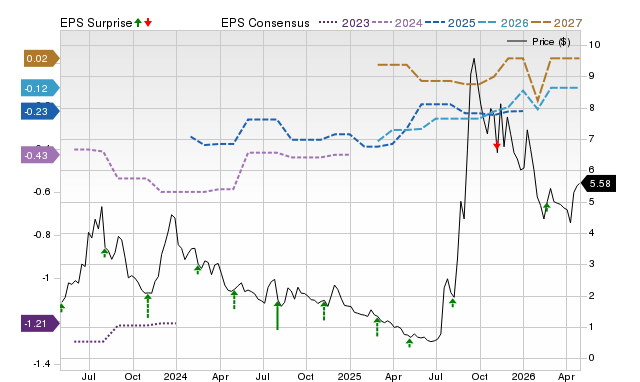640x382 pixels.
Task: Click the red negative surprise marker near Nov 2025
Action: coord(497,146)
